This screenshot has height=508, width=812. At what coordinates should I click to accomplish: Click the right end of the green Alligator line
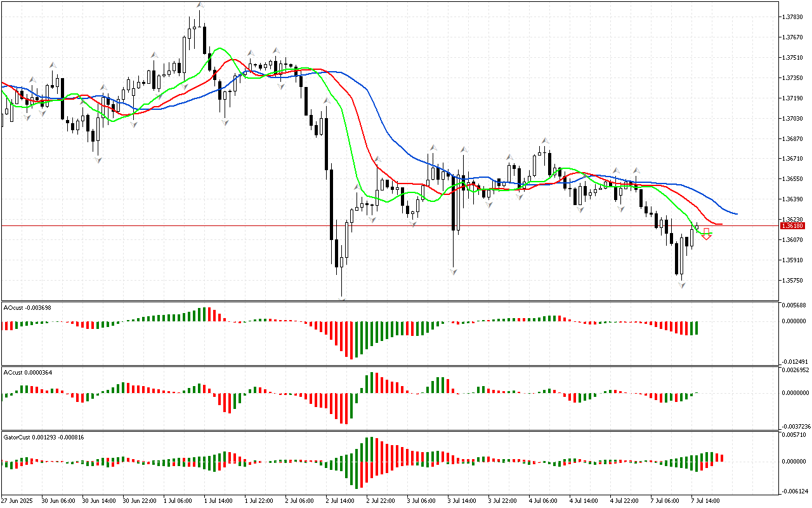pos(710,233)
